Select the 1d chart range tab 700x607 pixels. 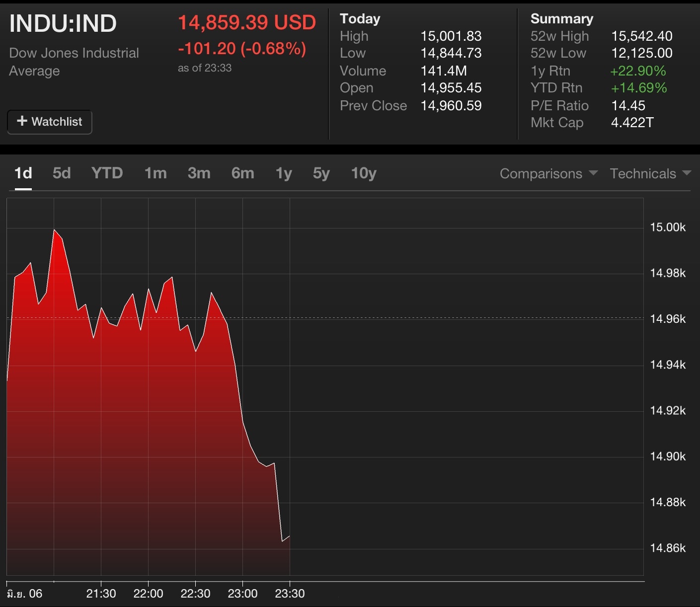click(23, 173)
